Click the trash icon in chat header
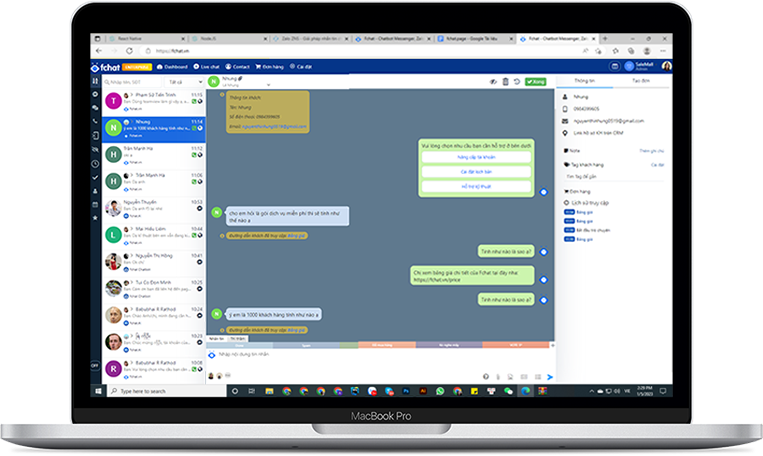This screenshot has width=763, height=456. (505, 81)
